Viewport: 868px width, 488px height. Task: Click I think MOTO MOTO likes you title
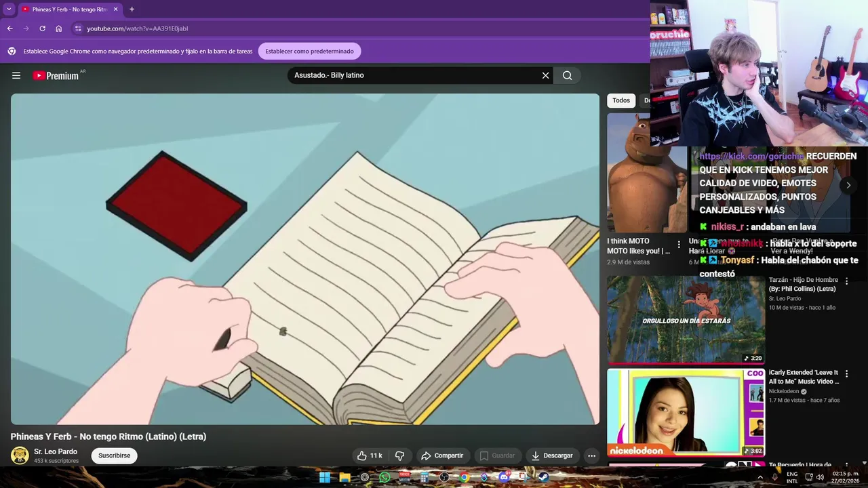(639, 245)
